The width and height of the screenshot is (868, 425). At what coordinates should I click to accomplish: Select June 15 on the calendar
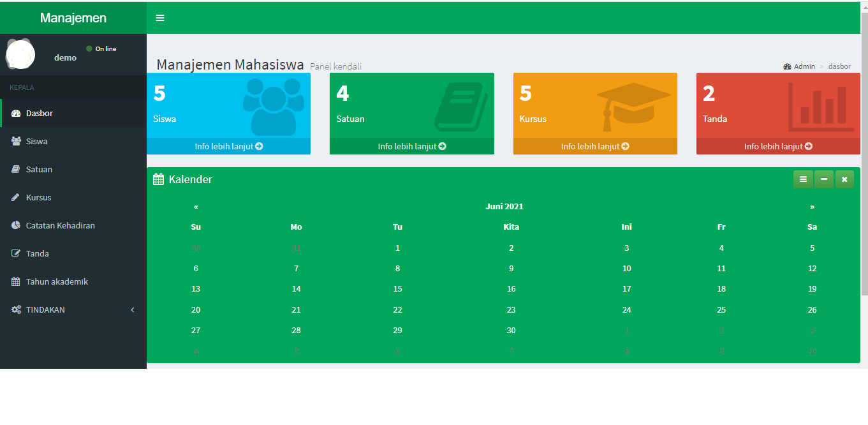click(397, 288)
